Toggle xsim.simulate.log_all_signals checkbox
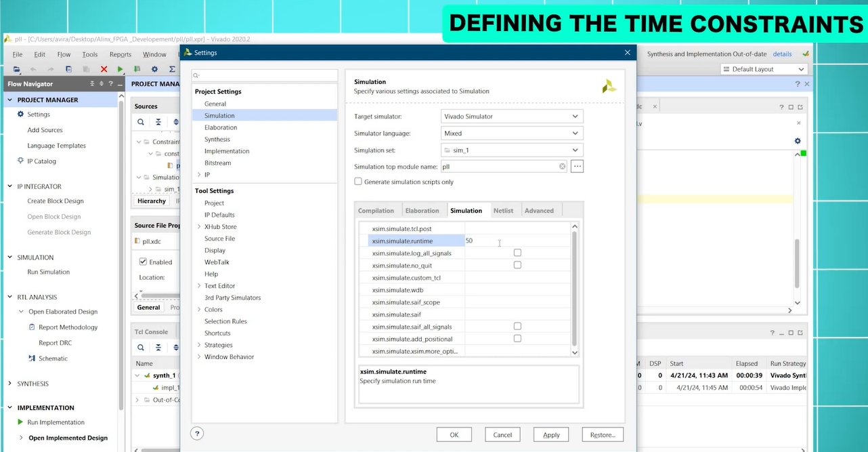This screenshot has width=868, height=452. click(x=517, y=253)
